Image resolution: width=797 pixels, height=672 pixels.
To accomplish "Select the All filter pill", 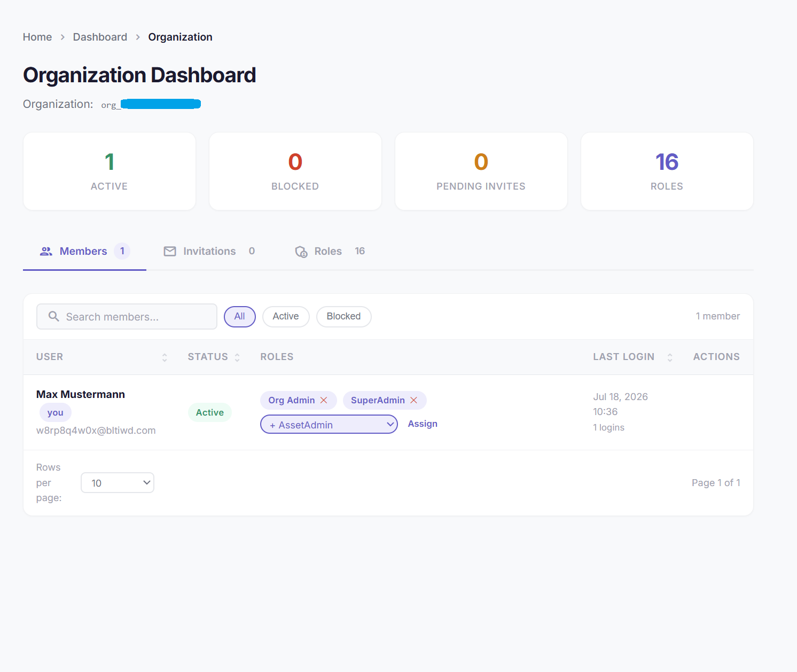I will [240, 316].
